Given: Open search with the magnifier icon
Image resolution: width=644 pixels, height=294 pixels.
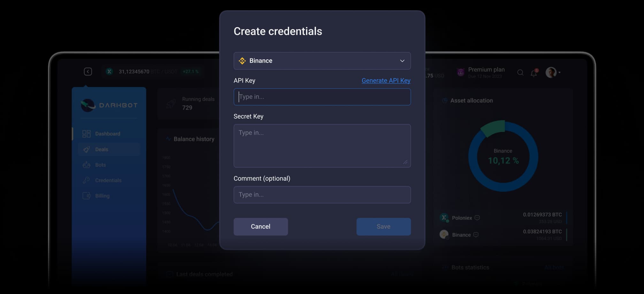Looking at the screenshot, I should click(x=520, y=73).
